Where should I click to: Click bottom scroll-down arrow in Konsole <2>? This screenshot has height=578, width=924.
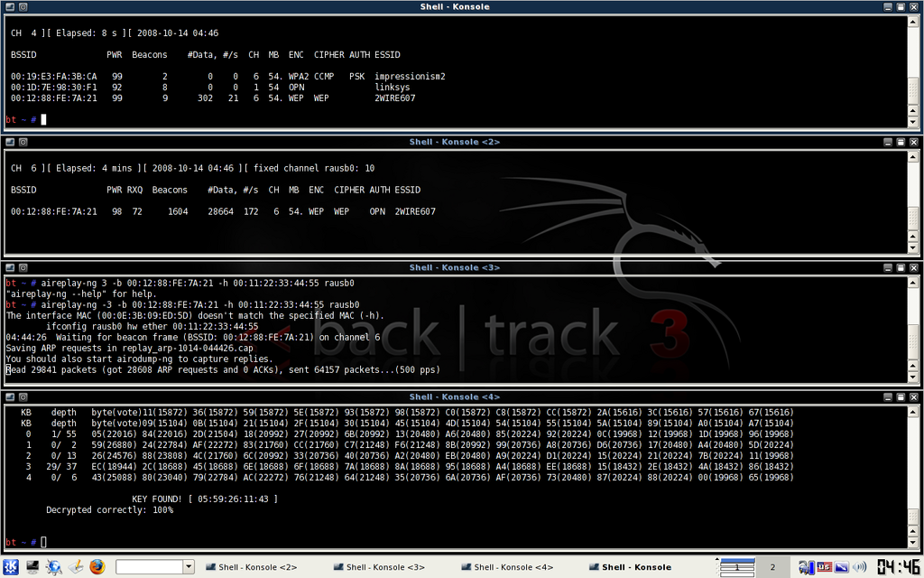point(913,248)
